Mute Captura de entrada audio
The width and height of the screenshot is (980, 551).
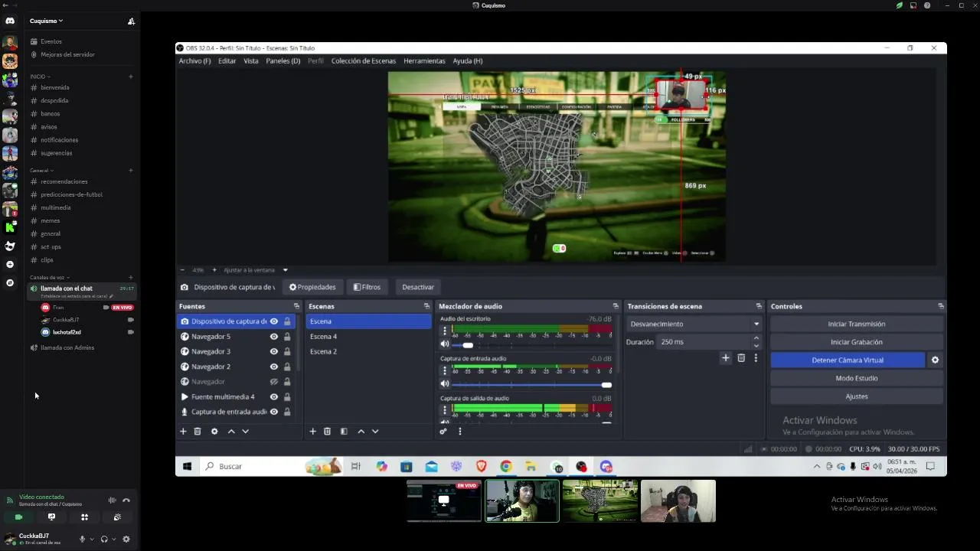[x=444, y=384]
